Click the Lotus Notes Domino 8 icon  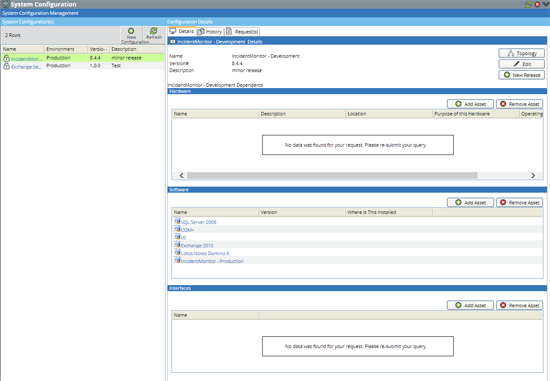(x=177, y=253)
